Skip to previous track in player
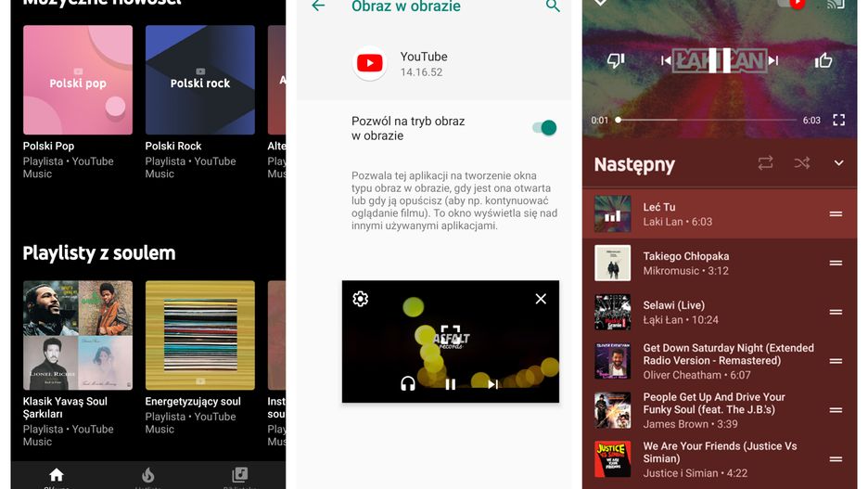 [666, 60]
